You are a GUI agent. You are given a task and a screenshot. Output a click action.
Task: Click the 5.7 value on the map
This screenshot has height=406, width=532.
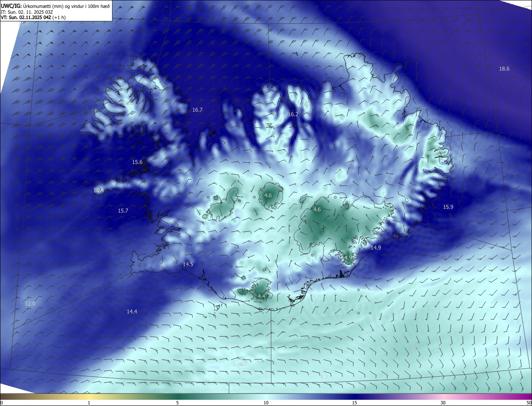[407, 130]
